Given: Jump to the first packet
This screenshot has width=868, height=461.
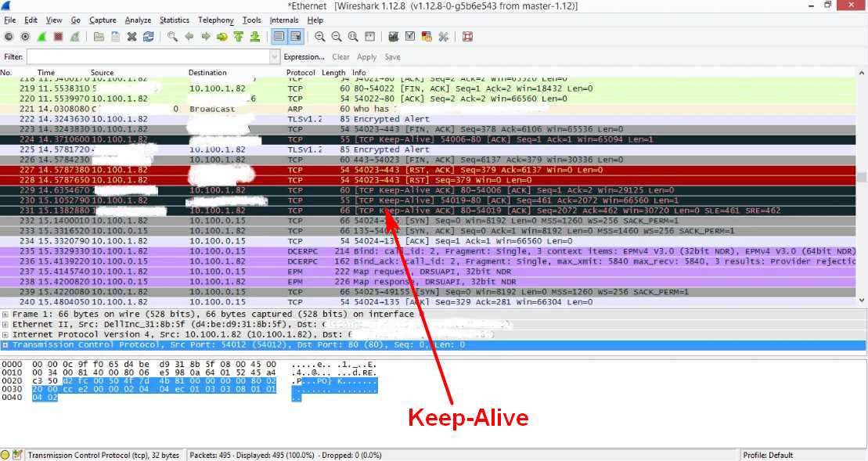Looking at the screenshot, I should [239, 37].
